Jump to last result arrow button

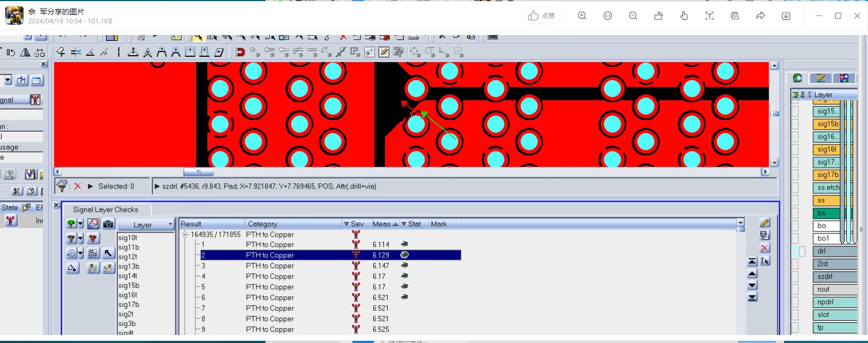tap(752, 298)
